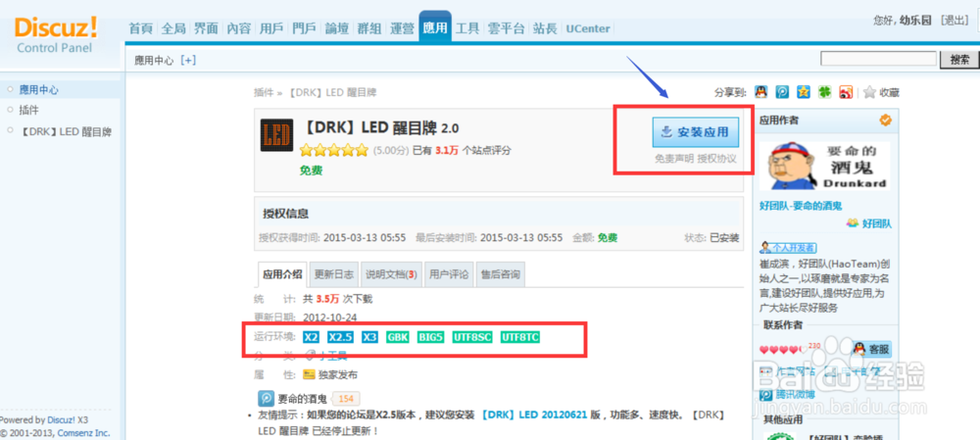Open the 免责声明 link
Viewport: 980px width, 440px height.
tap(674, 159)
